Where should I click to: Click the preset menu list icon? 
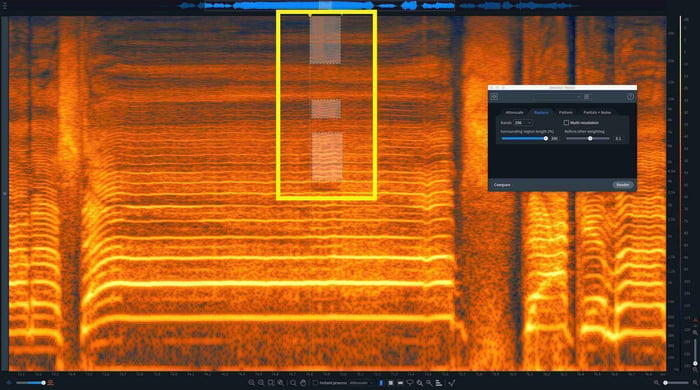tap(587, 97)
